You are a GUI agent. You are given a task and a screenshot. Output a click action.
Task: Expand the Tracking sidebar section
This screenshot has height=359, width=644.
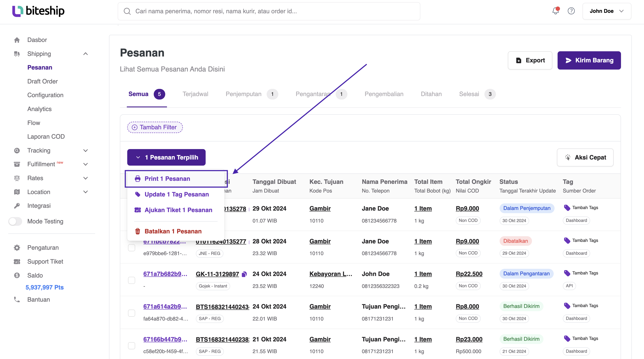[x=86, y=150]
